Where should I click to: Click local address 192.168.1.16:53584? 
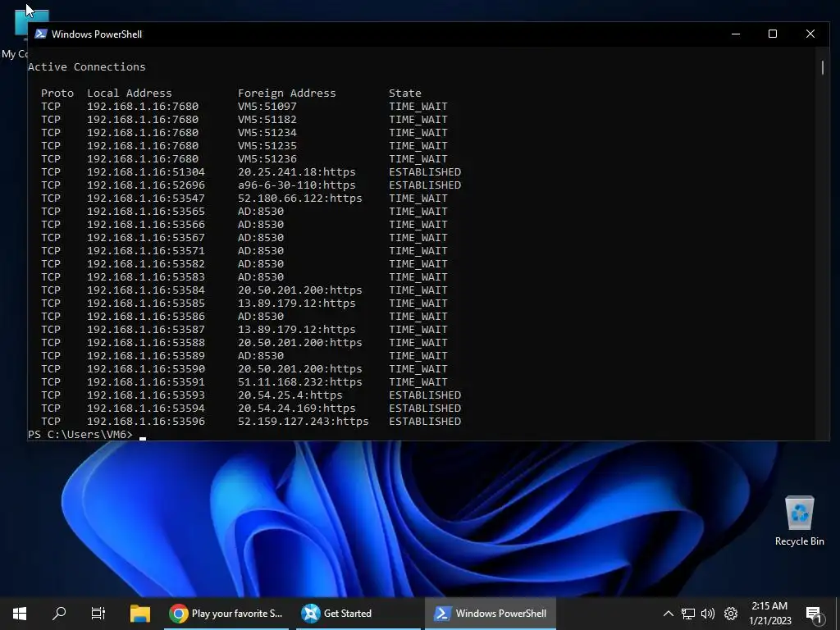coord(146,290)
